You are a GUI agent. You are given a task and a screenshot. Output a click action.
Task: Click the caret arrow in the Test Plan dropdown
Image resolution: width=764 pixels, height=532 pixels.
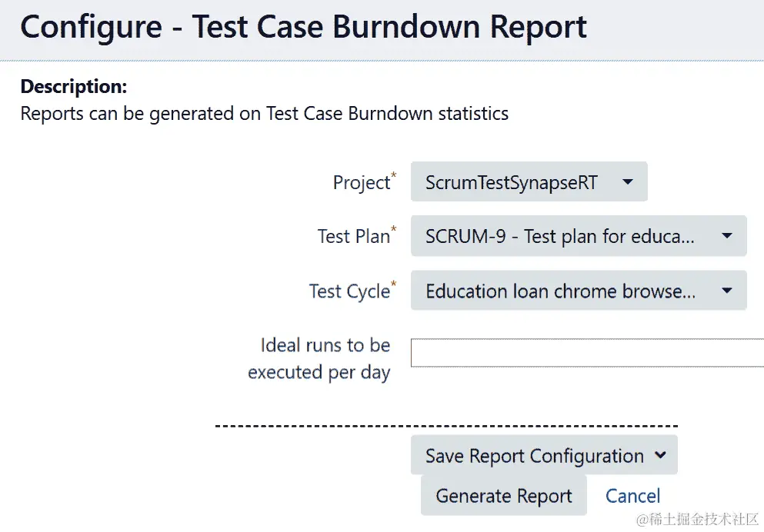pyautogui.click(x=726, y=237)
